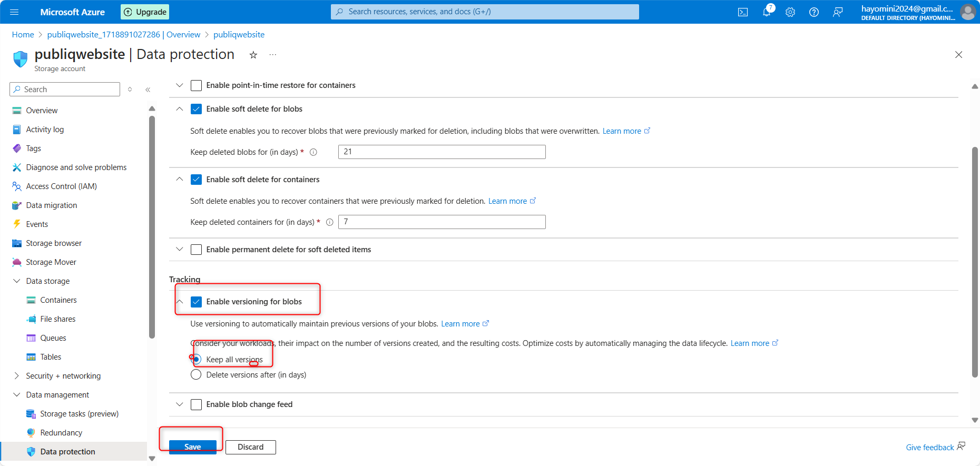The height and width of the screenshot is (466, 980).
Task: Expand Security + networking in sidebar
Action: [16, 376]
